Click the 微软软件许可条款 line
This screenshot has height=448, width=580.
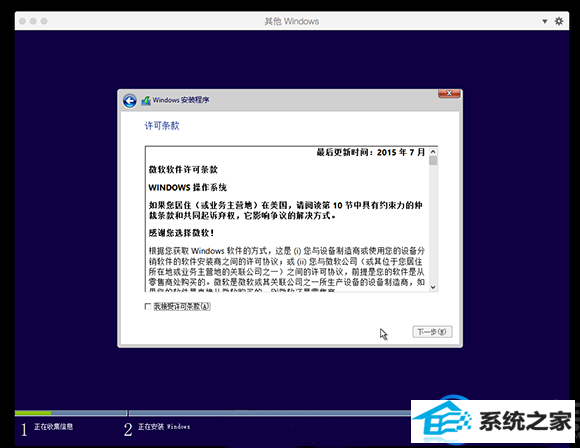[183, 170]
